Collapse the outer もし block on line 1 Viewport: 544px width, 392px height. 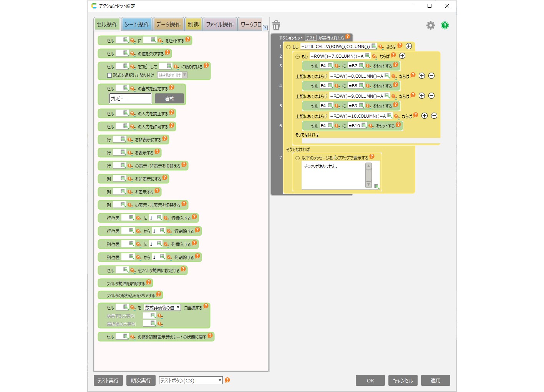288,47
